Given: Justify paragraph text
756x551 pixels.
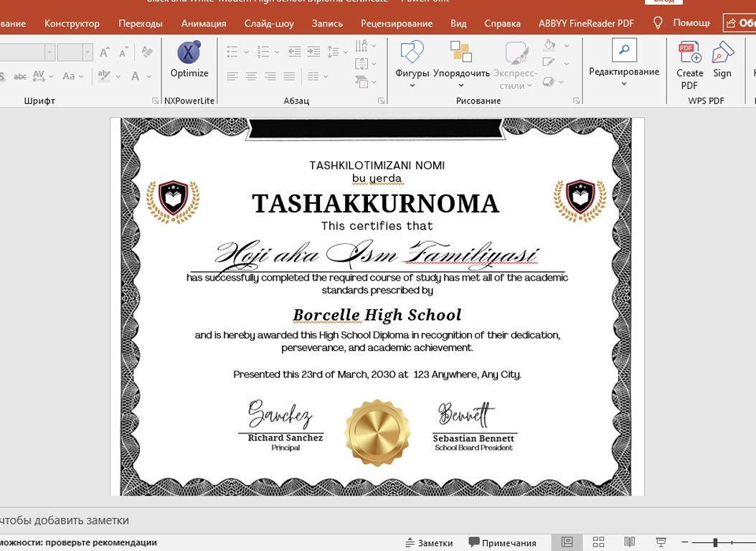Looking at the screenshot, I should [x=289, y=76].
